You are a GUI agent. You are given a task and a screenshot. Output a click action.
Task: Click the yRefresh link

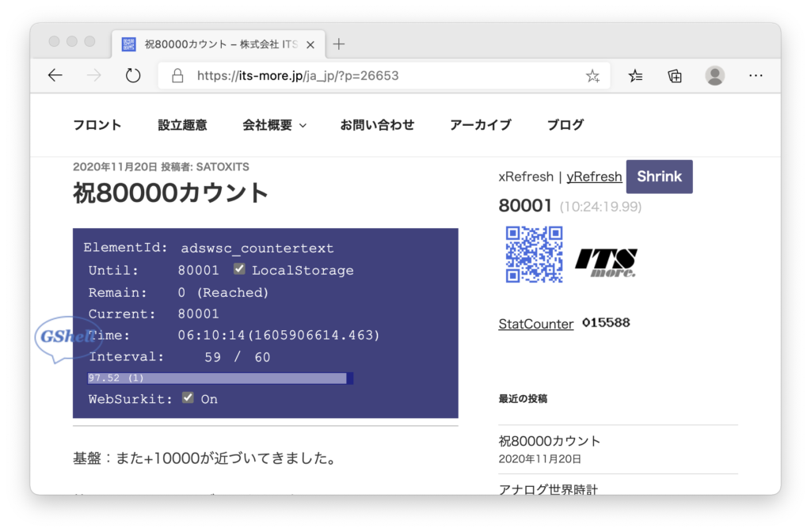click(x=594, y=177)
